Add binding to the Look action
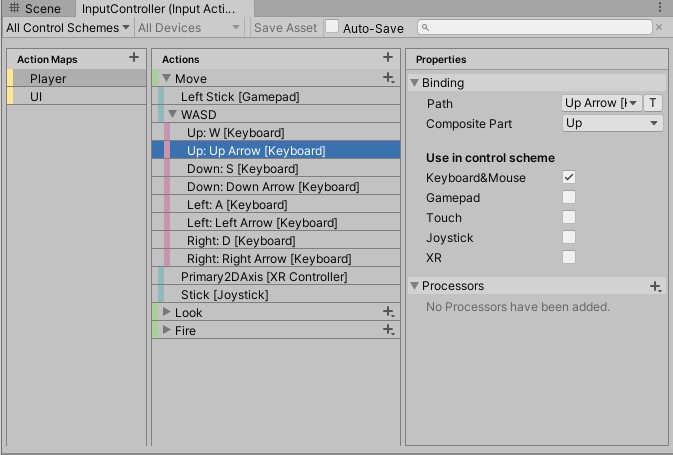The image size is (673, 455). (389, 312)
